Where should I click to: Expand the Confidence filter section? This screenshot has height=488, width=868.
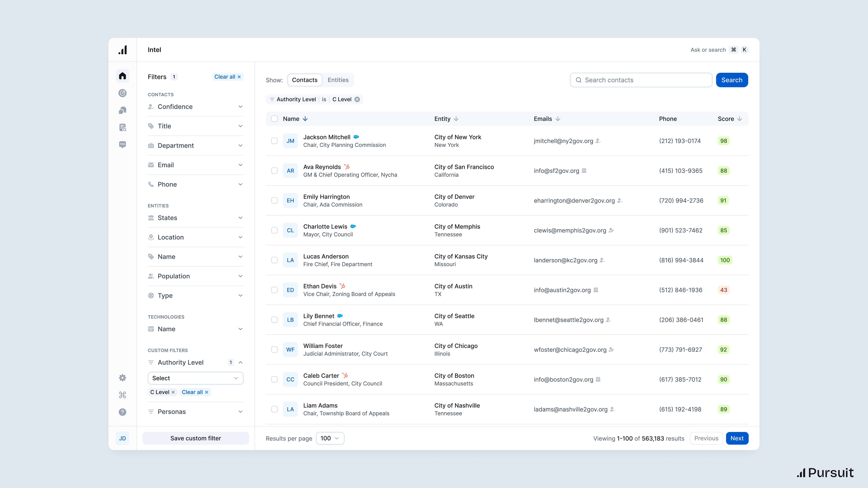point(195,107)
